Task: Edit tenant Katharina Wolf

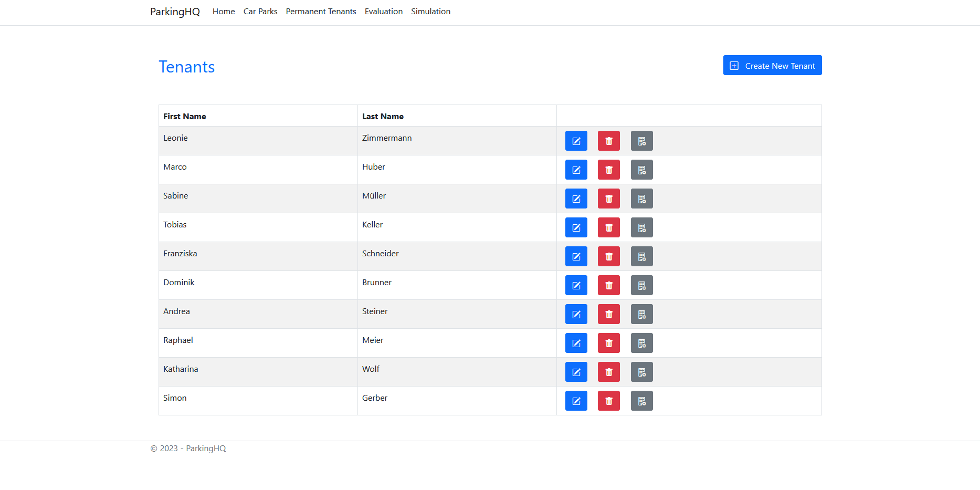Action: (x=576, y=372)
